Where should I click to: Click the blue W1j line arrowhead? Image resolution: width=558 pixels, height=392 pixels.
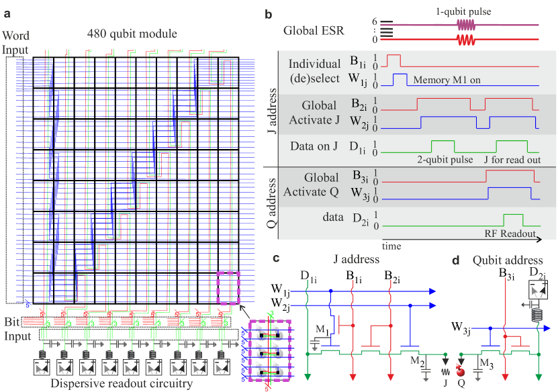(x=432, y=291)
